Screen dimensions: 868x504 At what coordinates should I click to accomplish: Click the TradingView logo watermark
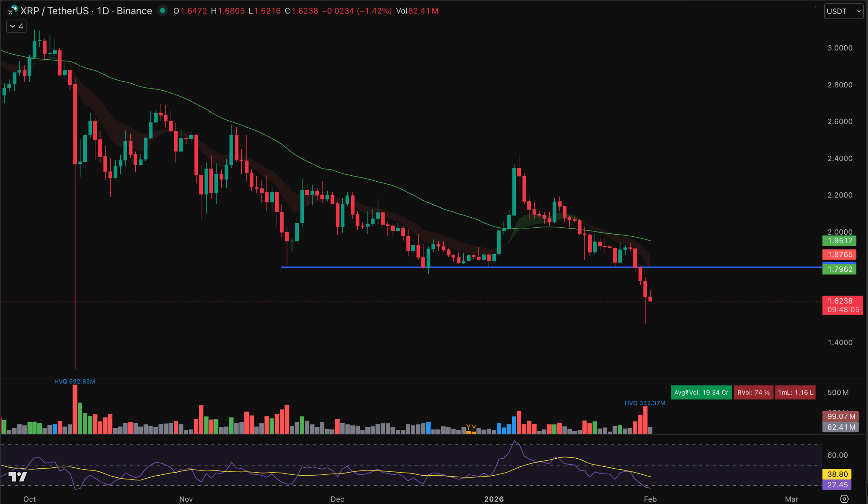pyautogui.click(x=18, y=477)
